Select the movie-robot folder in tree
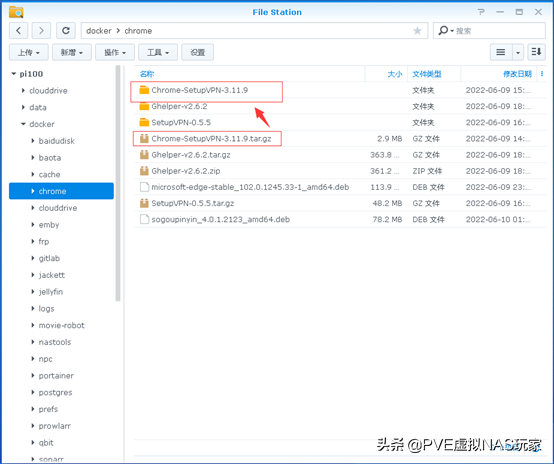This screenshot has width=554, height=464. 61,325
